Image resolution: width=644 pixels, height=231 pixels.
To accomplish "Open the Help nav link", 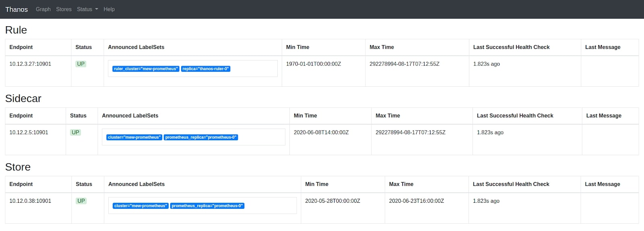I will (x=109, y=9).
